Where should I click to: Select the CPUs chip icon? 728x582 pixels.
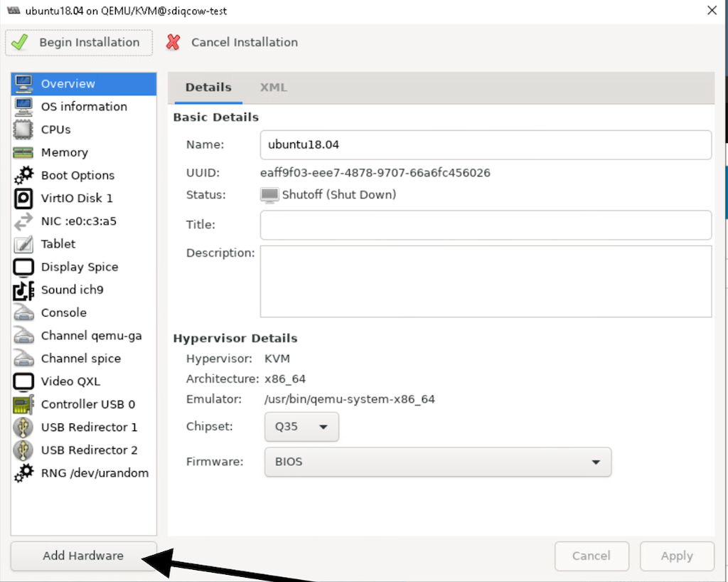[23, 129]
